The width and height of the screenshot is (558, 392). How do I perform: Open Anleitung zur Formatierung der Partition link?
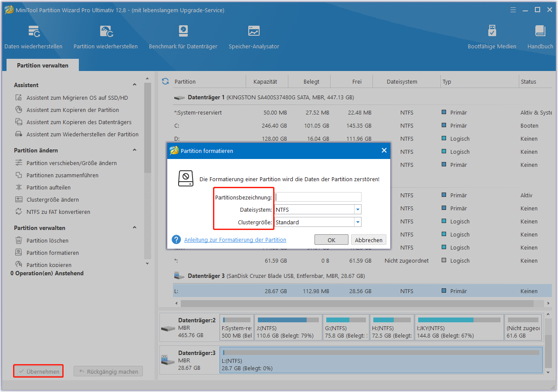(x=235, y=240)
